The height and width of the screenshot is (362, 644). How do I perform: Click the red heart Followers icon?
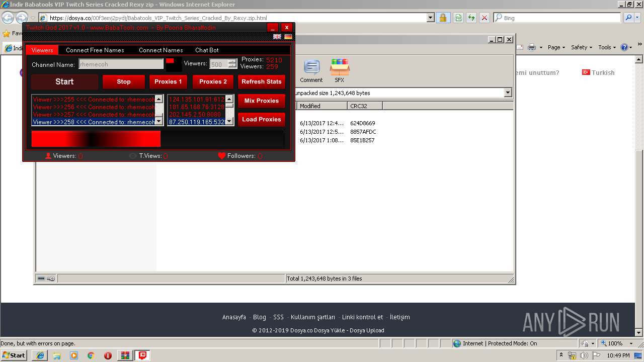click(221, 156)
